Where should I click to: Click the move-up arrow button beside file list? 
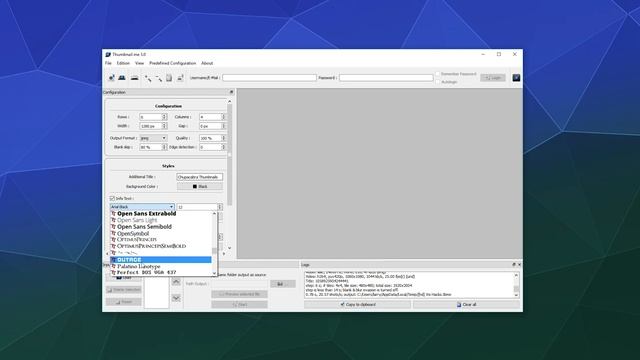[x=176, y=282]
